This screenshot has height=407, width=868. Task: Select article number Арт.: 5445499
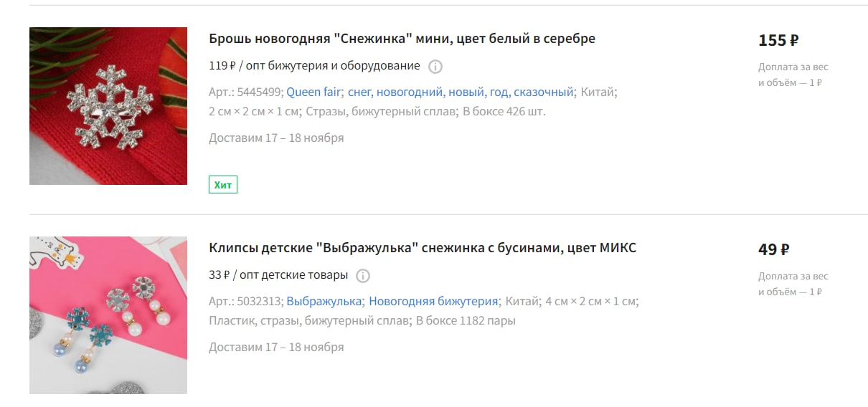(x=246, y=92)
